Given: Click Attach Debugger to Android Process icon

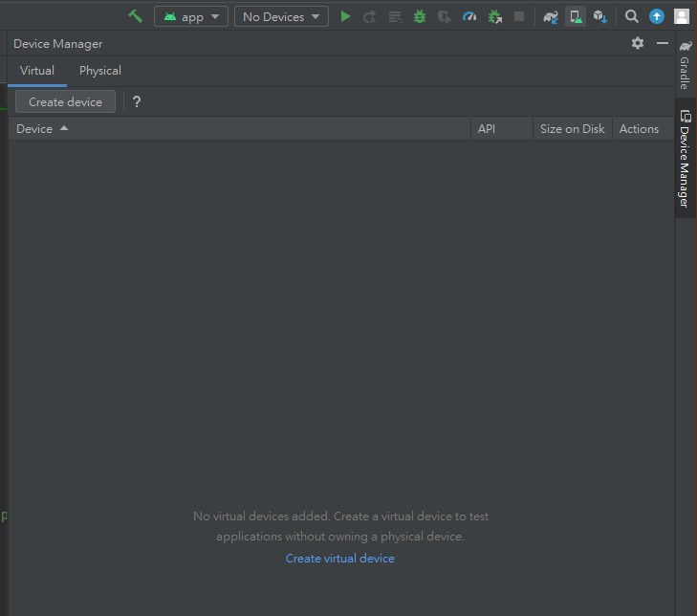Looking at the screenshot, I should pos(494,17).
